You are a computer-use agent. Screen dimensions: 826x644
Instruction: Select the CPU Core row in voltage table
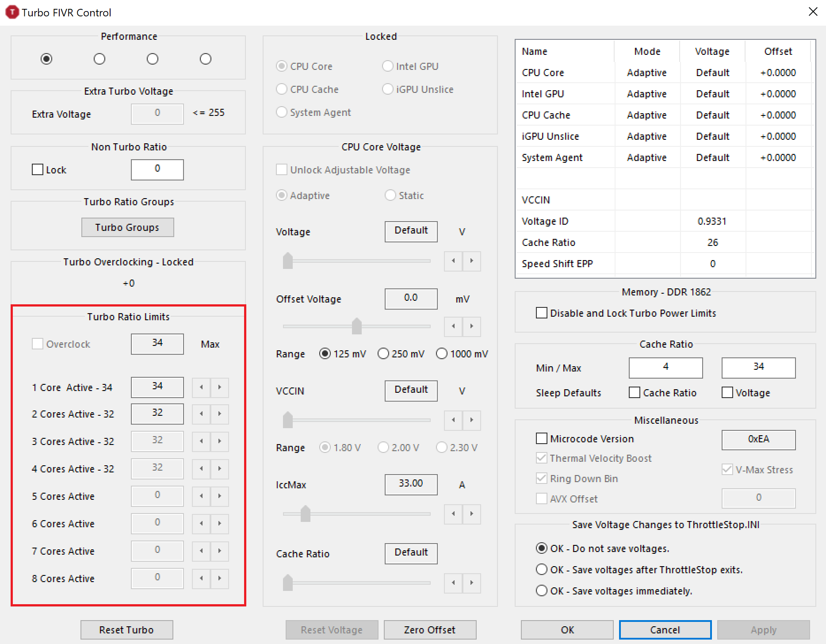(664, 73)
